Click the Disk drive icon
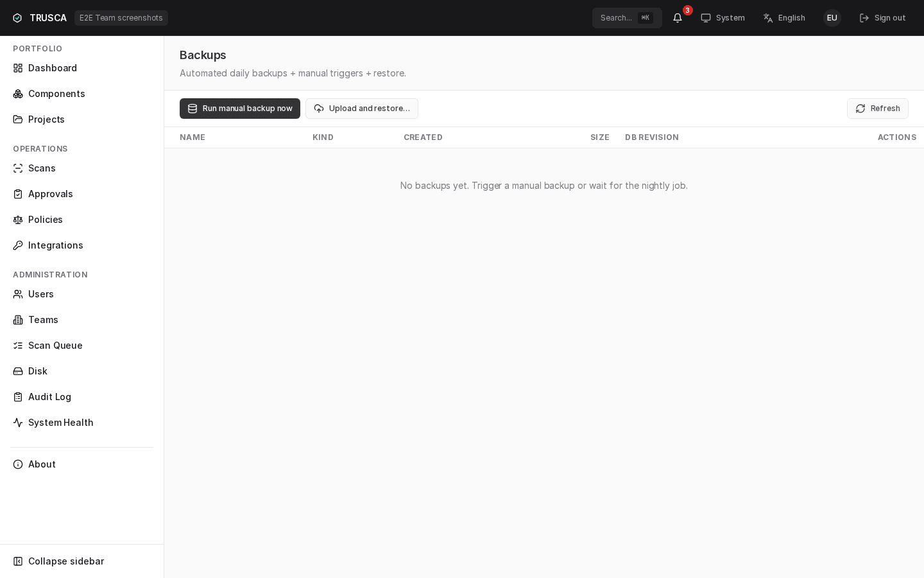Viewport: 924px width, 578px height. tap(18, 371)
